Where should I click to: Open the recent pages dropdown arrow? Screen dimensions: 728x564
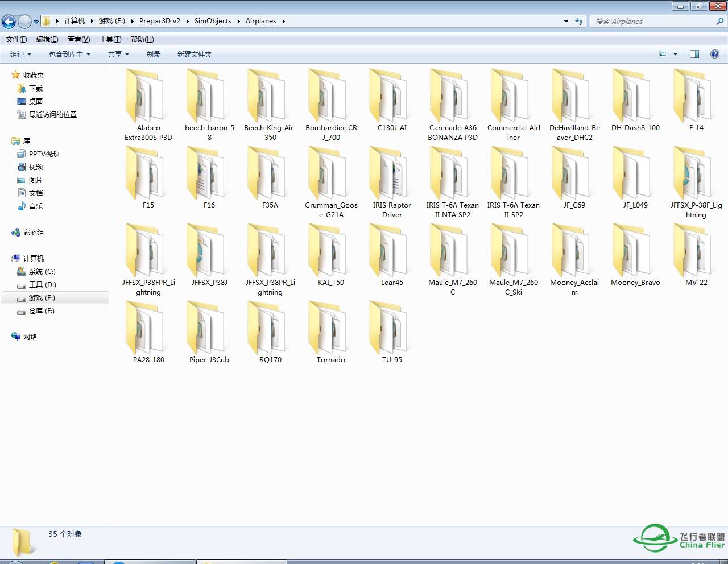[36, 22]
